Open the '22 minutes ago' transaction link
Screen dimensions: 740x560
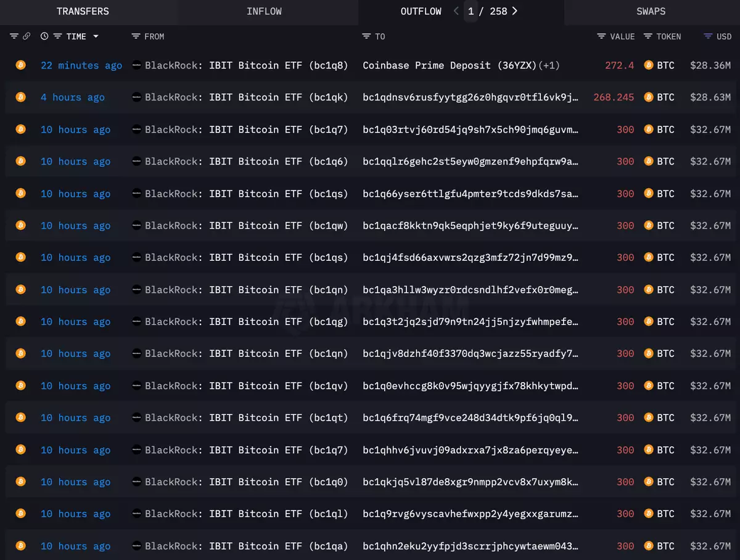tap(81, 65)
